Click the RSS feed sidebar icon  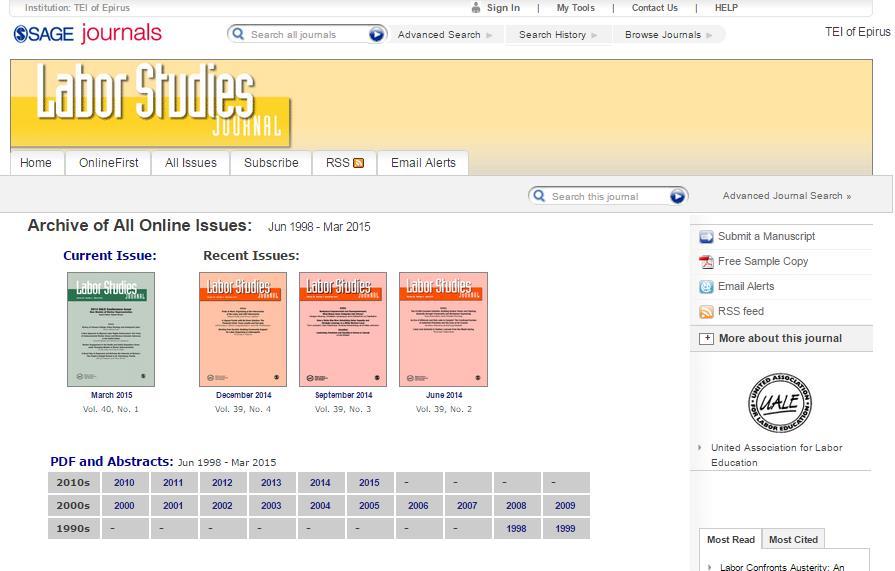(x=706, y=312)
